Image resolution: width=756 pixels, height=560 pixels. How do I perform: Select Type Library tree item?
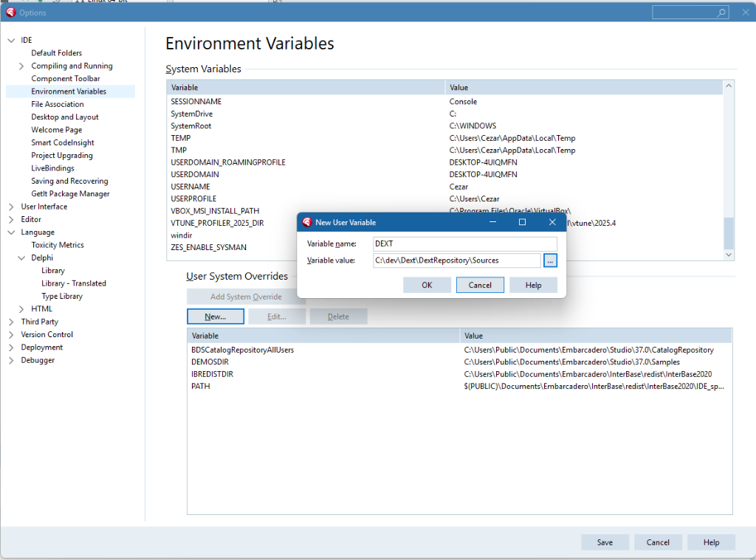[62, 296]
